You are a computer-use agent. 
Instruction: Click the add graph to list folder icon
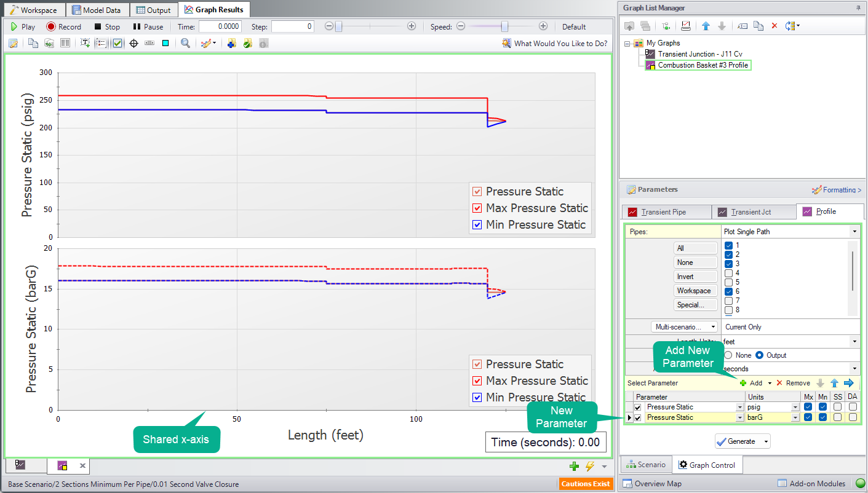coord(231,43)
